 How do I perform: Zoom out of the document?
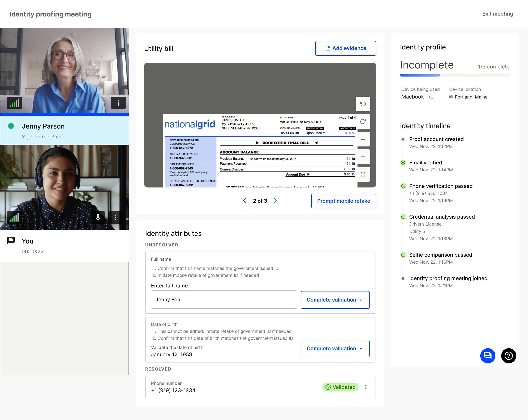pos(363,157)
